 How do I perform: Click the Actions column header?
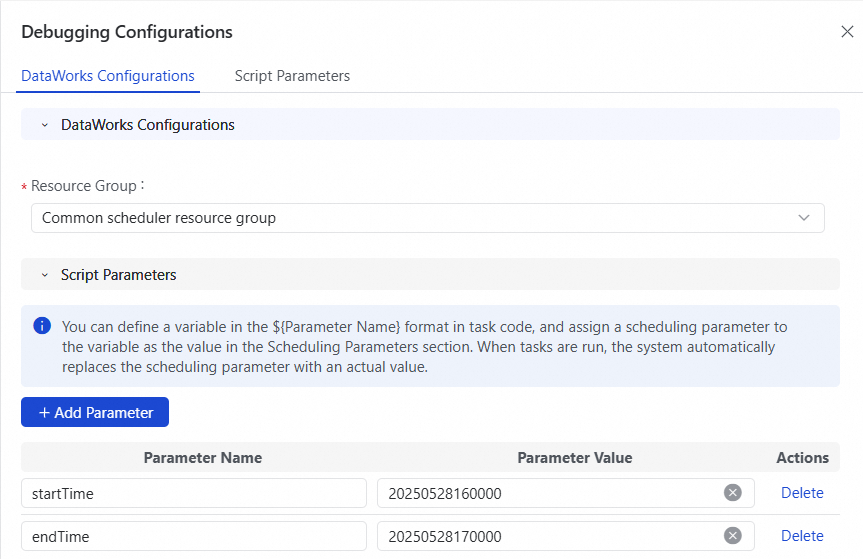click(x=802, y=457)
